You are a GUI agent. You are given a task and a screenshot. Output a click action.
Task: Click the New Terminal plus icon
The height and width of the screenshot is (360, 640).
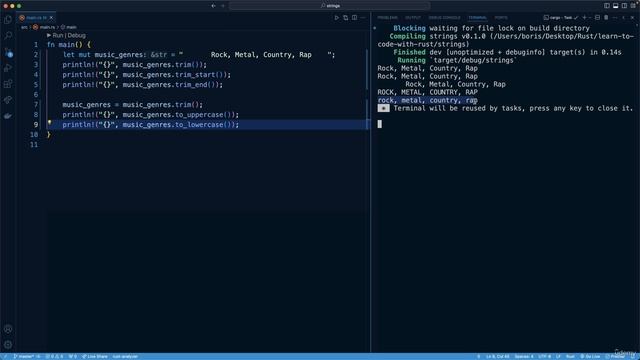pos(584,18)
